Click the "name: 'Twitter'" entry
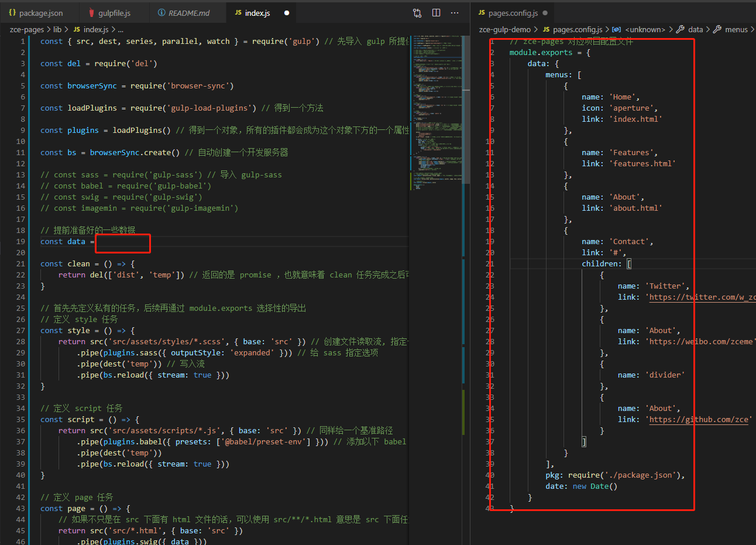The width and height of the screenshot is (756, 545). click(x=654, y=286)
